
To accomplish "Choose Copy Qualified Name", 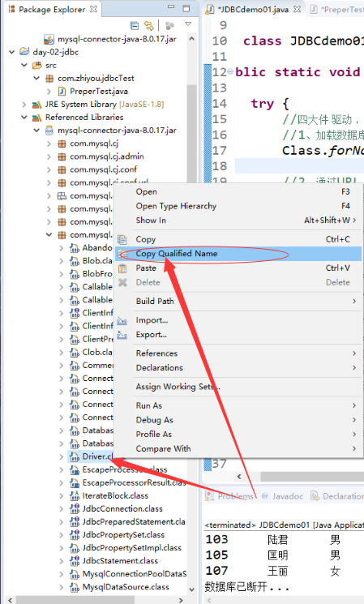I will [x=239, y=254].
